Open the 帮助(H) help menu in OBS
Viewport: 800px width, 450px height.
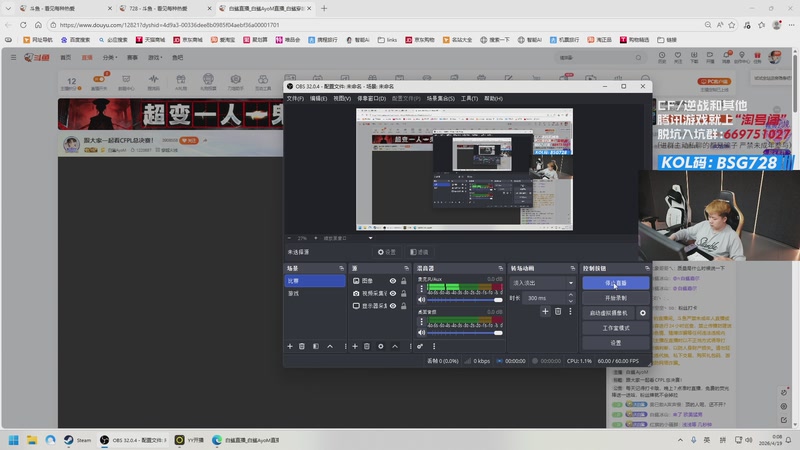(x=493, y=98)
